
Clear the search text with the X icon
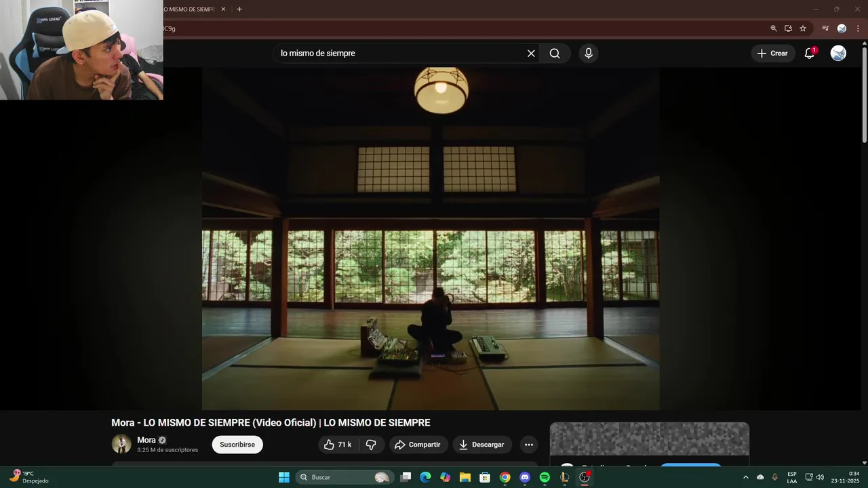coord(531,54)
